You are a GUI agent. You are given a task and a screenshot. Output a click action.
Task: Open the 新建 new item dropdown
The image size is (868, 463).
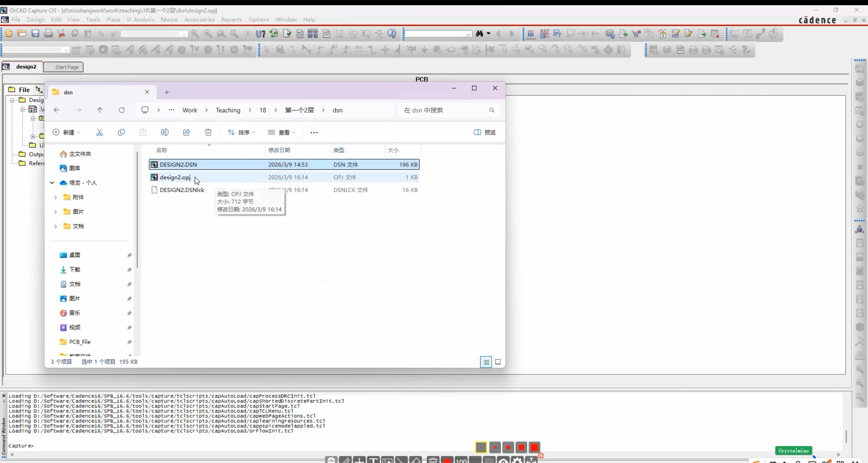pyautogui.click(x=66, y=132)
